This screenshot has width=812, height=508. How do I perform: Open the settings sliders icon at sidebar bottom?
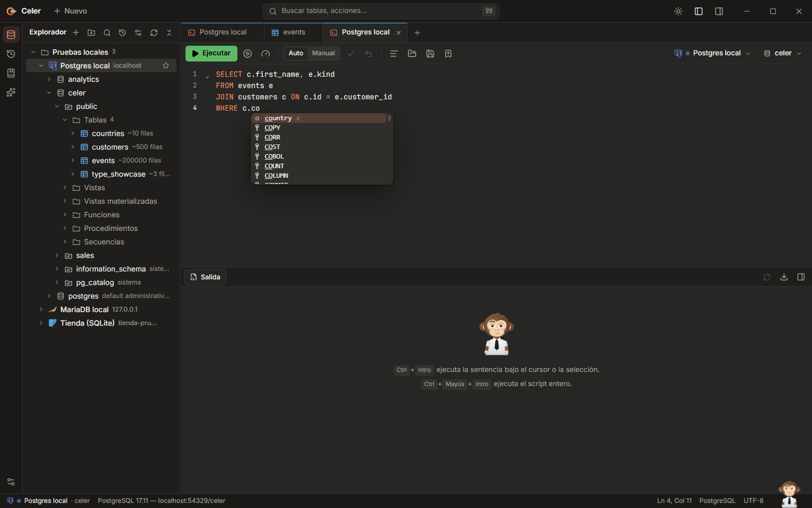[x=11, y=482]
